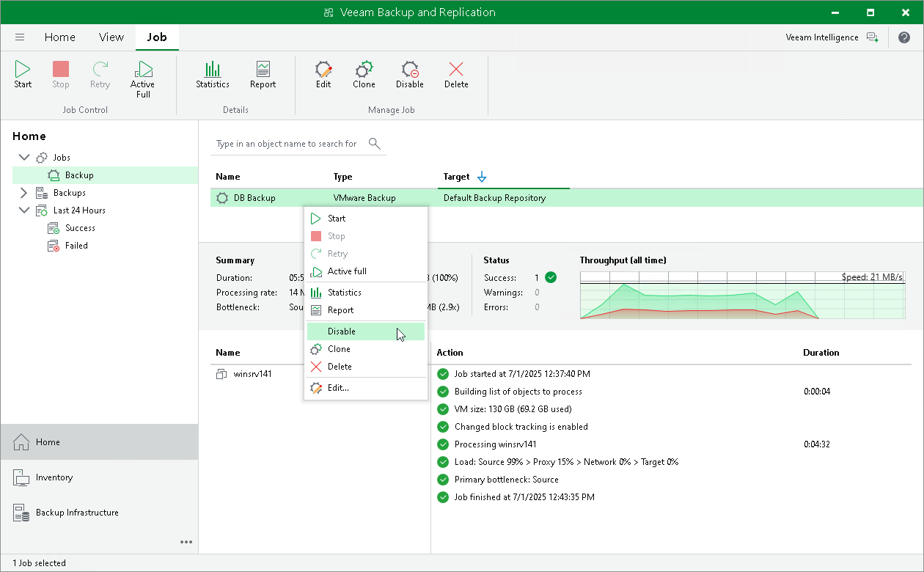Select Backup under Jobs

(x=79, y=175)
